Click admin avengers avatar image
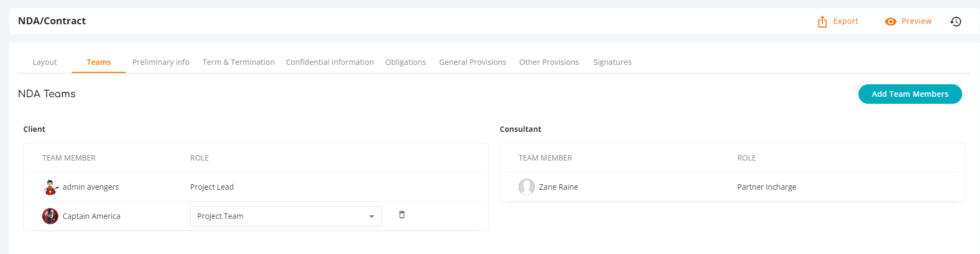 [51, 187]
